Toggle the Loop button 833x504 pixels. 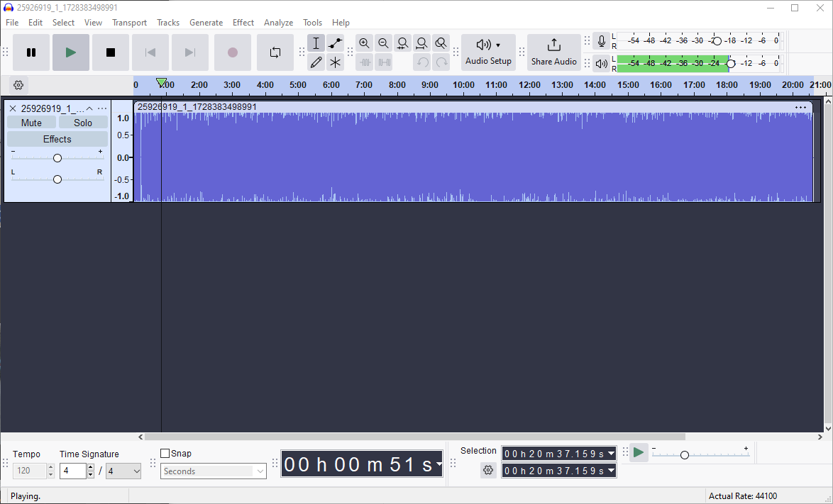[275, 52]
